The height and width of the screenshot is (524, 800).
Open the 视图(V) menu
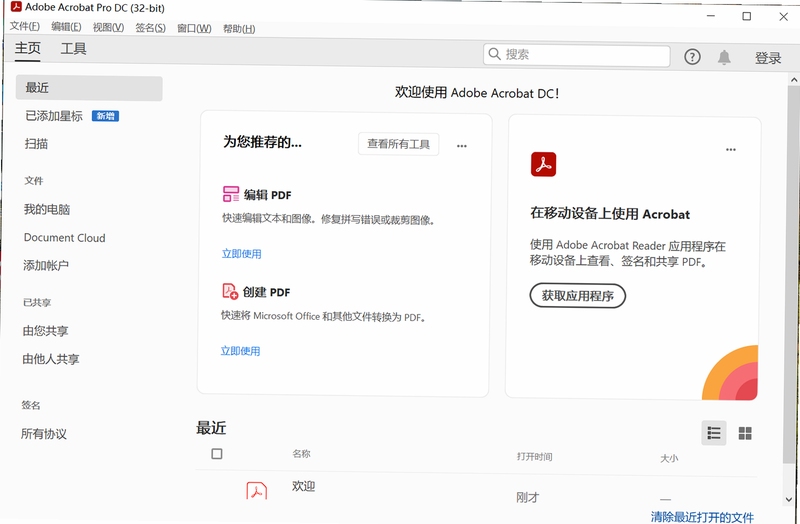[108, 27]
